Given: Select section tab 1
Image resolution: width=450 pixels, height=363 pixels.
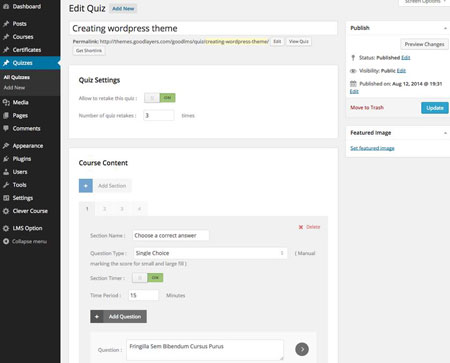Looking at the screenshot, I should [x=87, y=209].
